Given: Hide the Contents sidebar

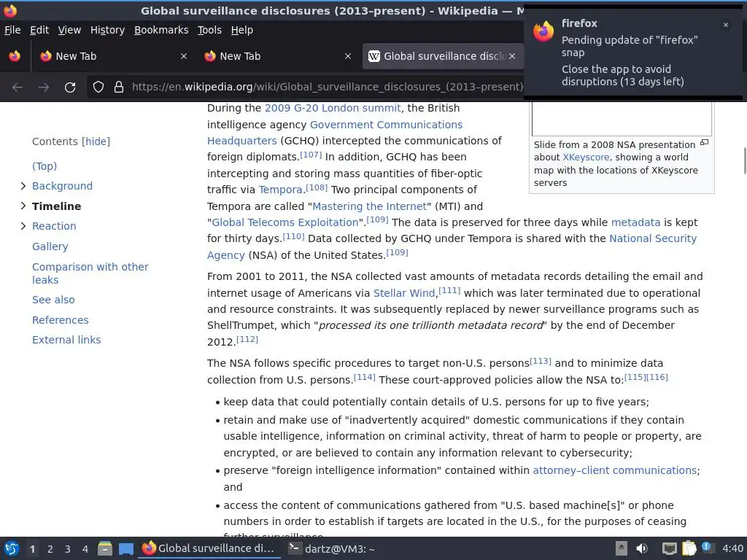Looking at the screenshot, I should click(96, 141).
